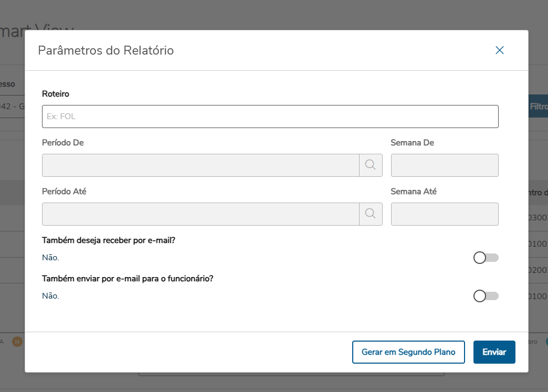
Task: Enable receiving the report by e-mail
Action: 486,258
